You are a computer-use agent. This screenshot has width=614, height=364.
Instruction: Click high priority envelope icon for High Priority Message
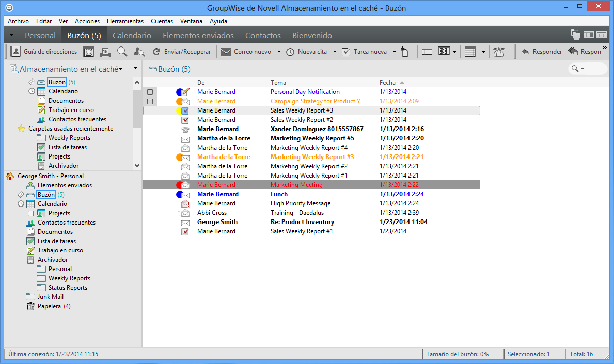[185, 204]
